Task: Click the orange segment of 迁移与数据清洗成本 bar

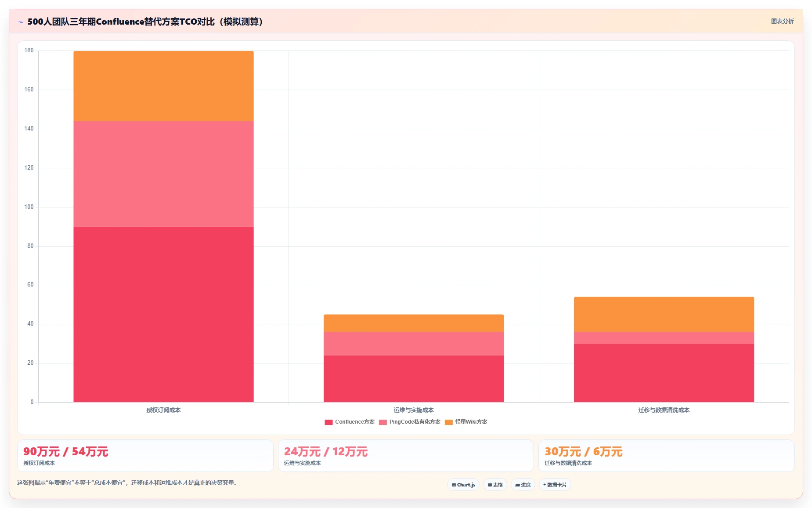Action: coord(664,315)
